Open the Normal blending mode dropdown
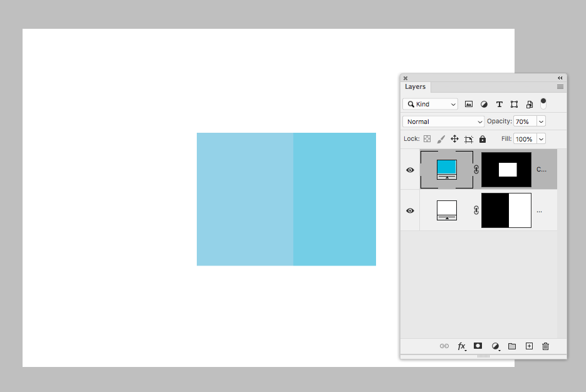The width and height of the screenshot is (586, 392). pos(443,121)
